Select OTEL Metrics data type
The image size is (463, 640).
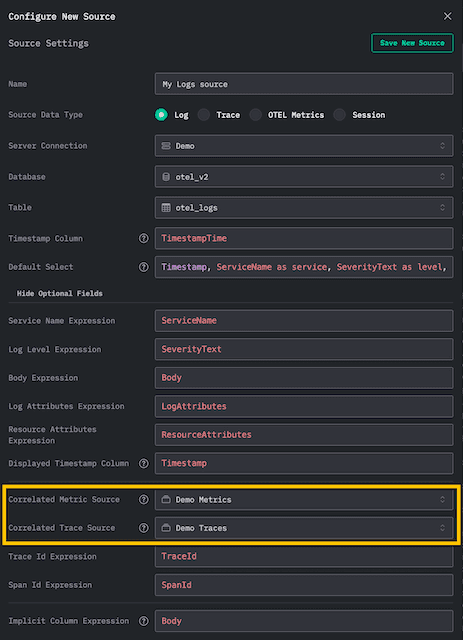coord(256,115)
